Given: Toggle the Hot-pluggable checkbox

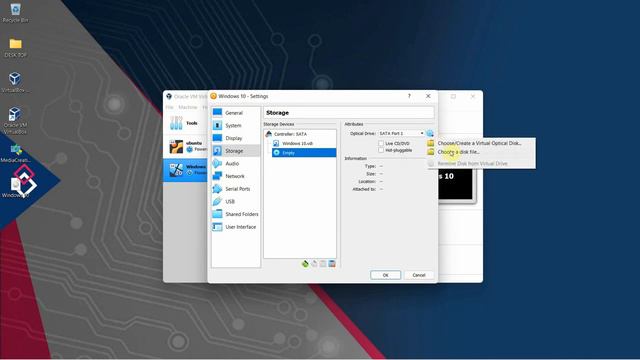Looking at the screenshot, I should coord(381,150).
